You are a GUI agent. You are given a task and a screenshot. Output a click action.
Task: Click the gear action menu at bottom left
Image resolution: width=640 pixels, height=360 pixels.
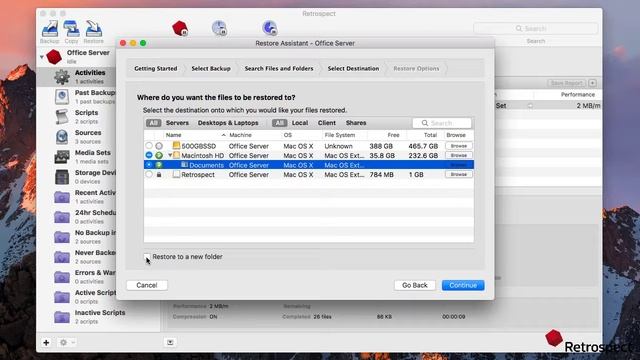point(66,342)
